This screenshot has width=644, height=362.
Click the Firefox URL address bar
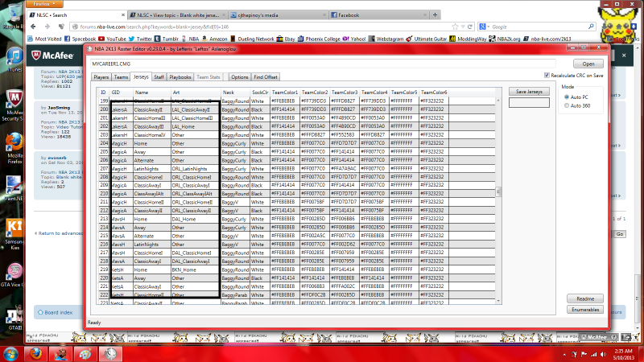point(263,27)
